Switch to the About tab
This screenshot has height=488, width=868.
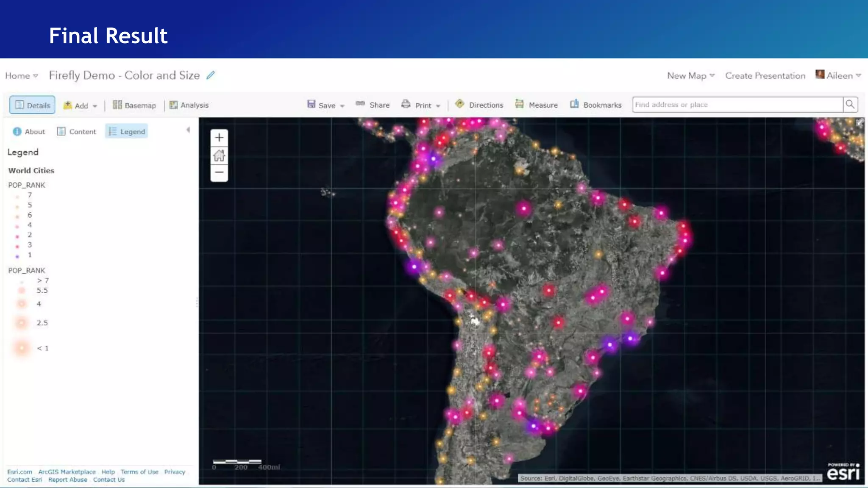29,132
